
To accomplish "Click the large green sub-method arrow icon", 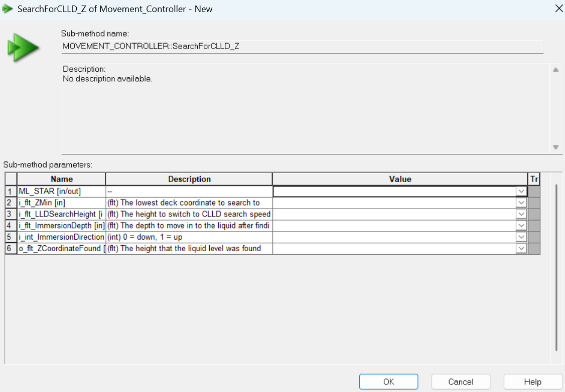I will point(23,48).
